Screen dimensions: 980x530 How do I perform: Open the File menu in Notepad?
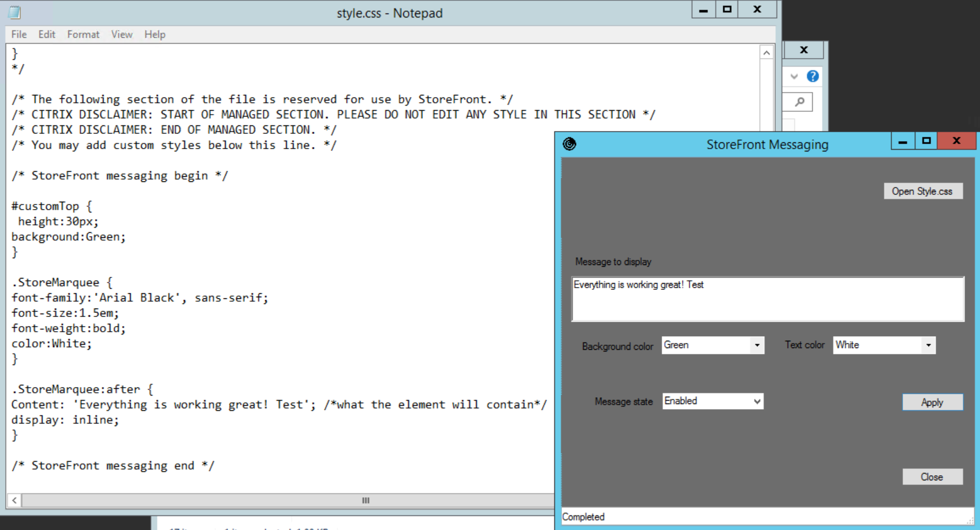pos(19,34)
